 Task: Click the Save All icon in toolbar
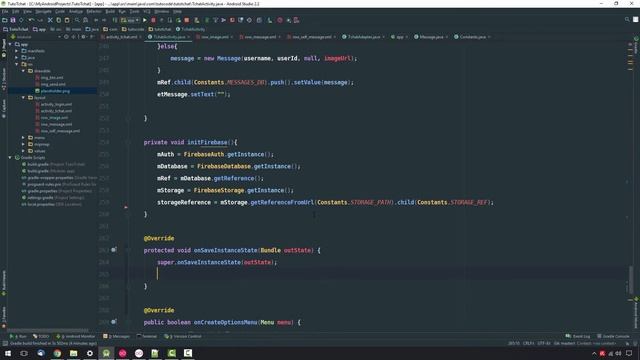[13, 20]
